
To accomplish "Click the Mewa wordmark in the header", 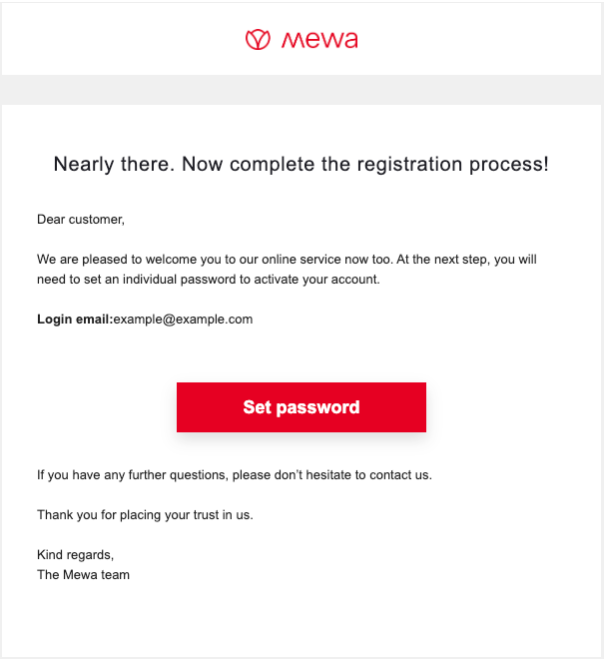I will [319, 40].
